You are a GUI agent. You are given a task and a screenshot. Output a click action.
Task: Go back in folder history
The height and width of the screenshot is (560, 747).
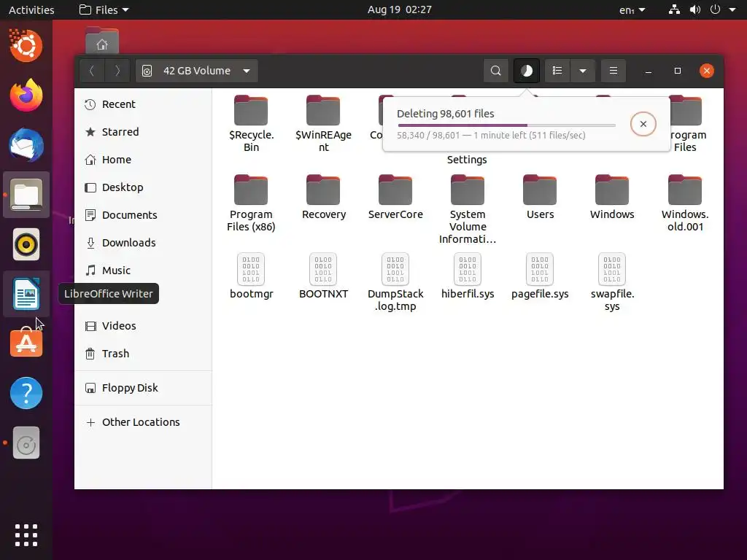tap(92, 71)
